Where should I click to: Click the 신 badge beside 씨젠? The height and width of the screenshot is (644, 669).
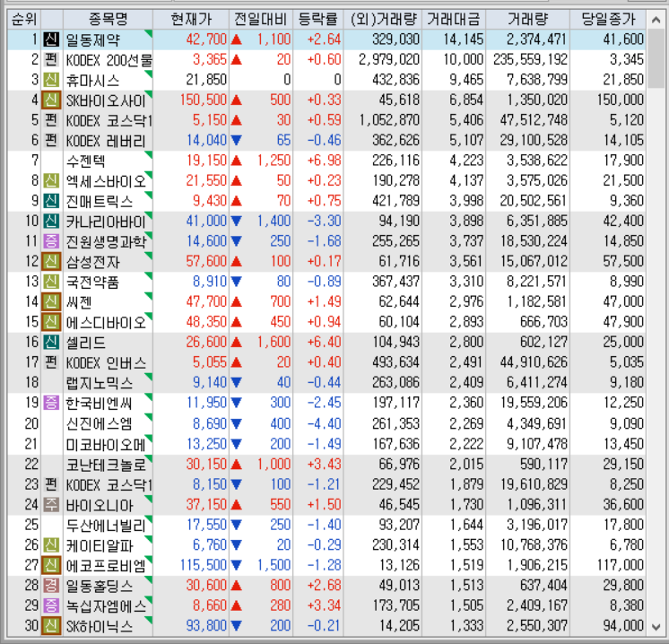[51, 302]
